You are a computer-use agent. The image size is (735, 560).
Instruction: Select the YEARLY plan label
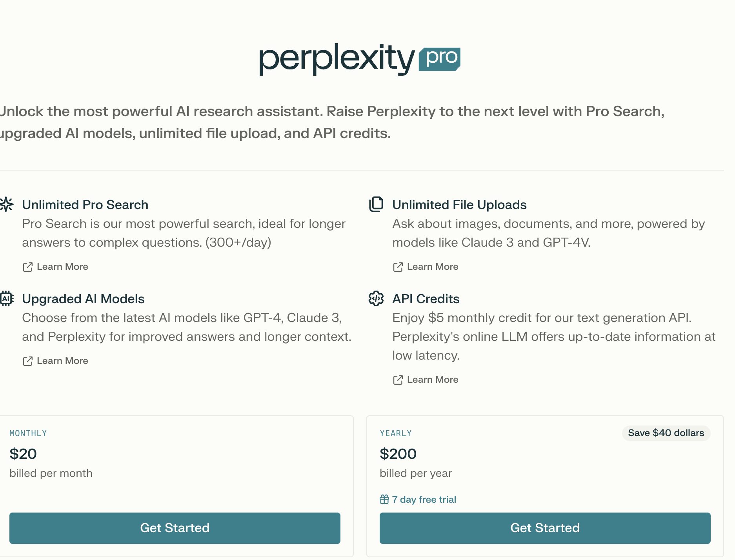tap(395, 433)
